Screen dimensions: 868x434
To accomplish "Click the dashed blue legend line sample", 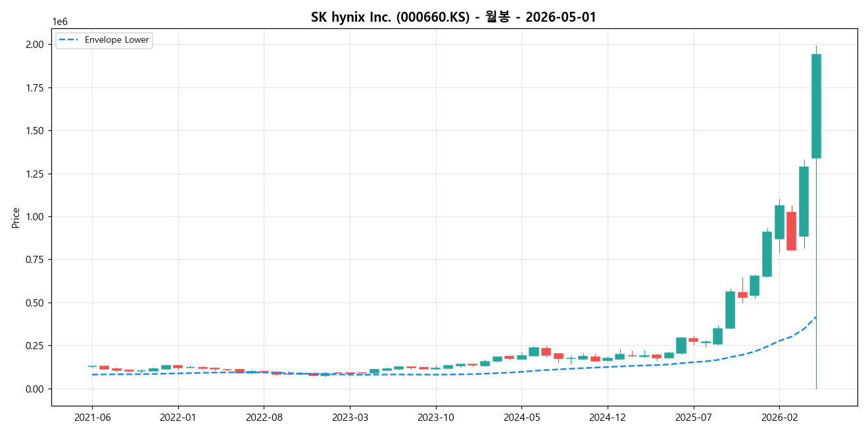I will tap(68, 40).
